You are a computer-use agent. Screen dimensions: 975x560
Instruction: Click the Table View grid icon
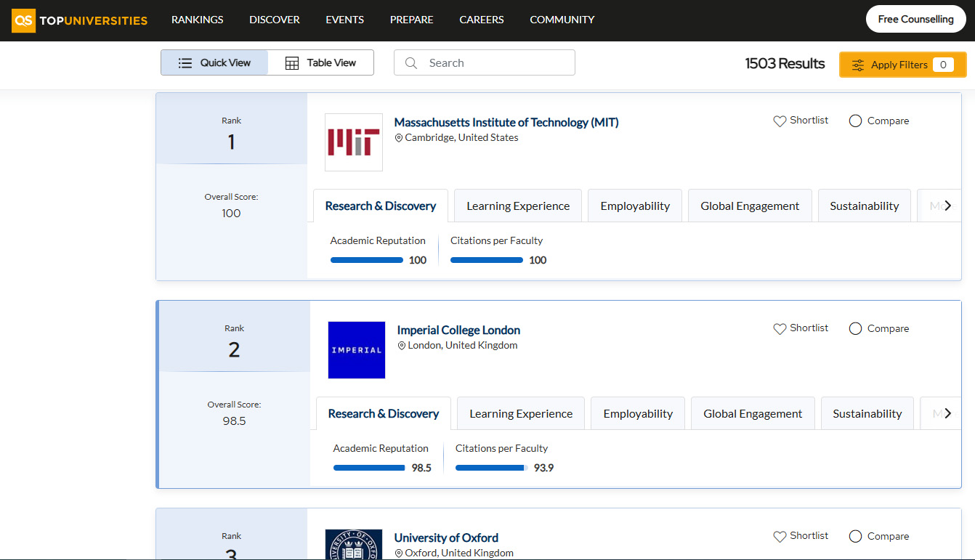pyautogui.click(x=292, y=63)
